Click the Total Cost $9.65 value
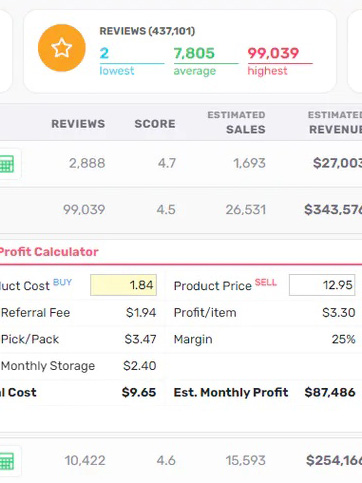 tap(139, 392)
